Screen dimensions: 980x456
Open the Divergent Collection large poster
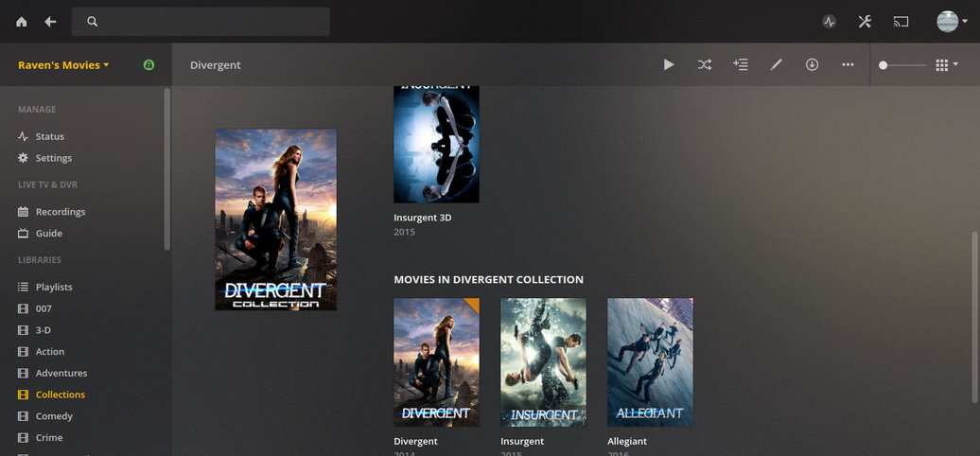tap(275, 219)
